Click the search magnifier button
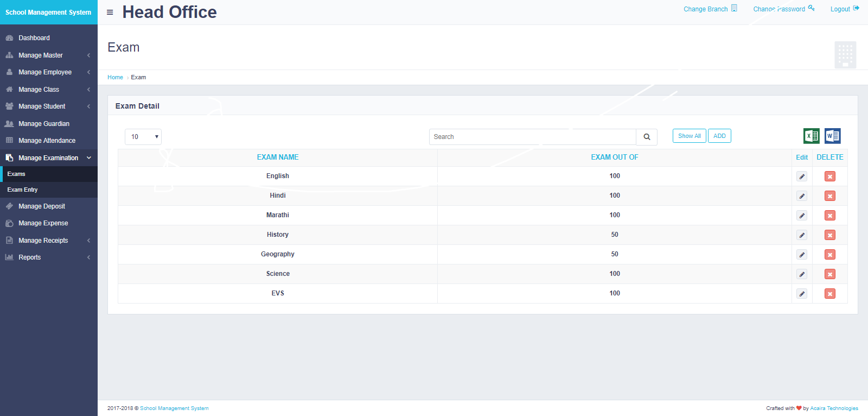Image resolution: width=868 pixels, height=416 pixels. 647,137
